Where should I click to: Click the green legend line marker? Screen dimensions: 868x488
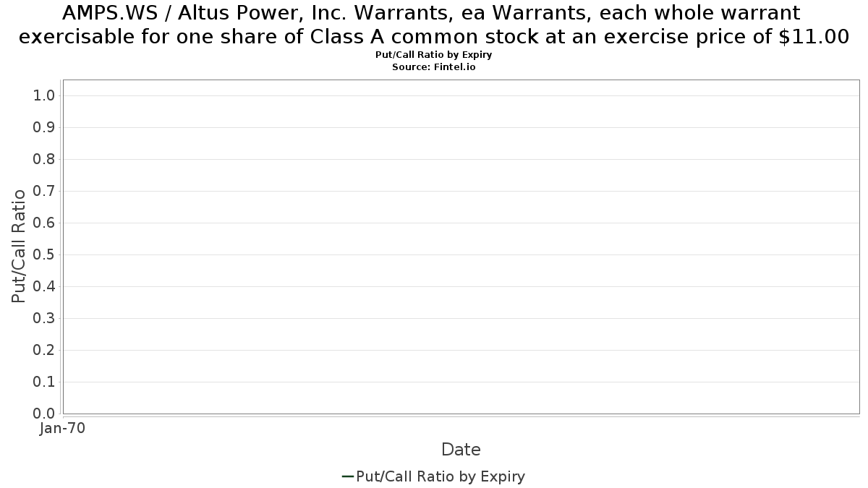coord(347,476)
